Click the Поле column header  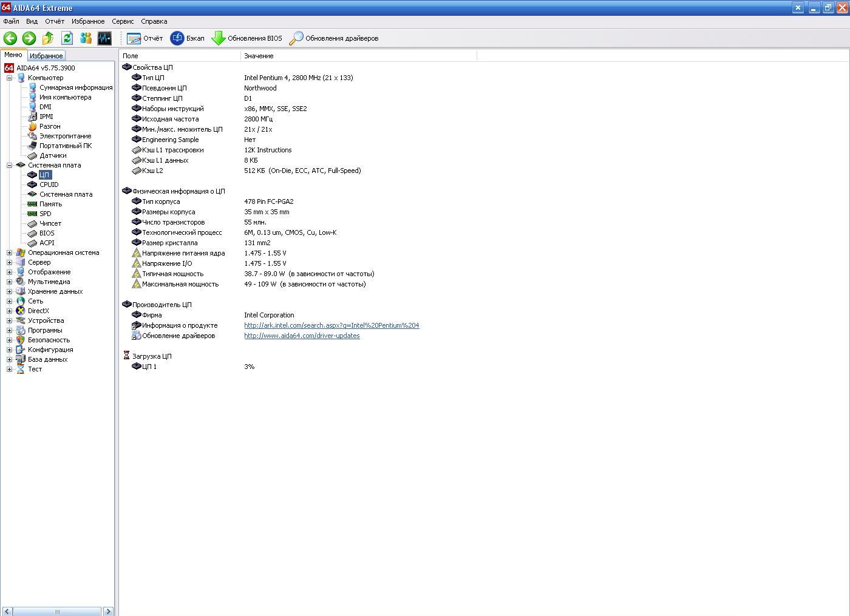tap(180, 56)
